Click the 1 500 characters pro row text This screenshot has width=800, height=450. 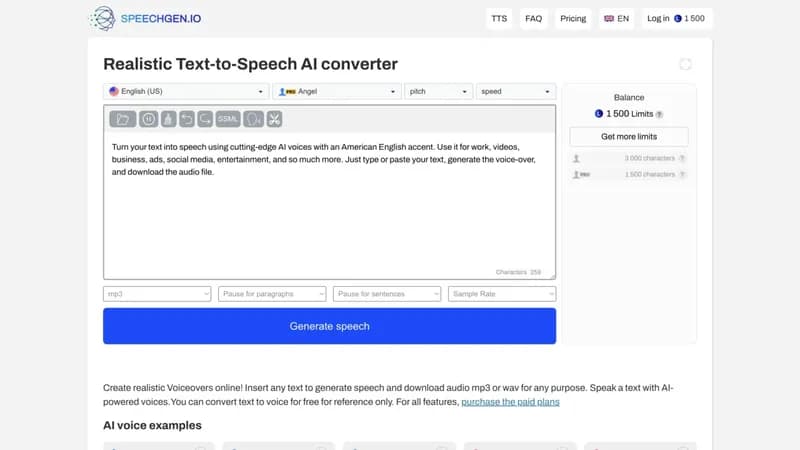[649, 174]
